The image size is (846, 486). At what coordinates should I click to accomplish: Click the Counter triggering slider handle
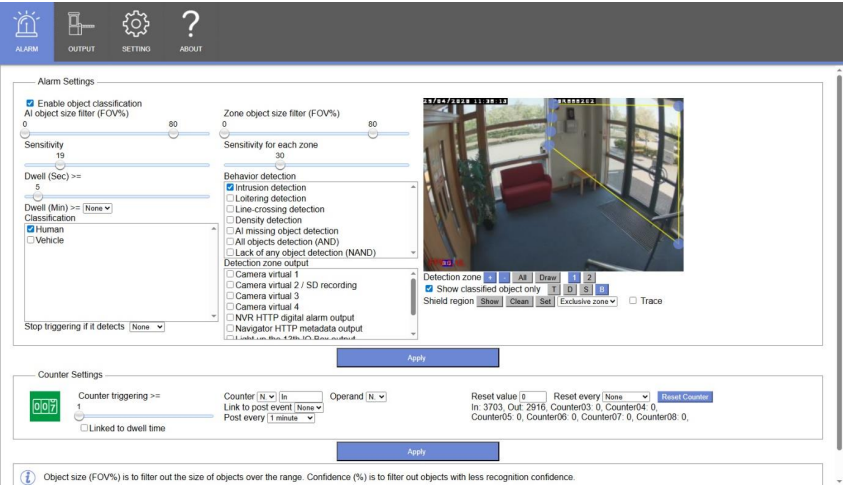click(79, 416)
